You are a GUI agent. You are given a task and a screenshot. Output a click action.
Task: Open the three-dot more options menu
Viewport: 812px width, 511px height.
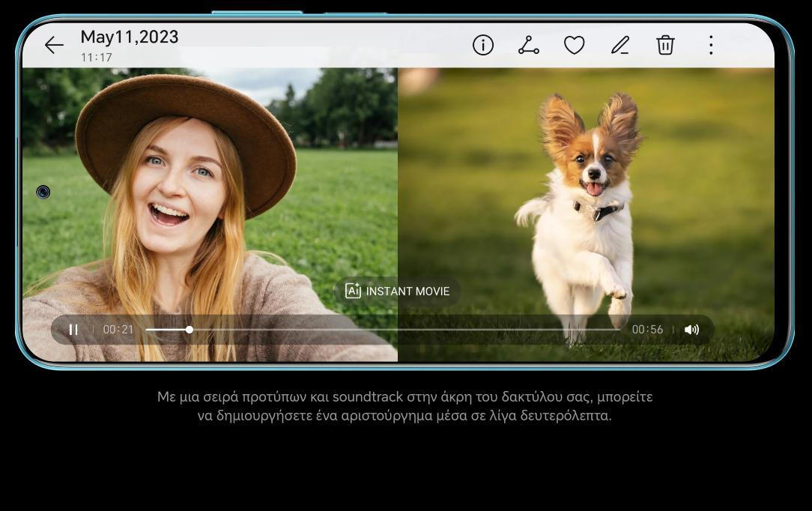pos(711,45)
